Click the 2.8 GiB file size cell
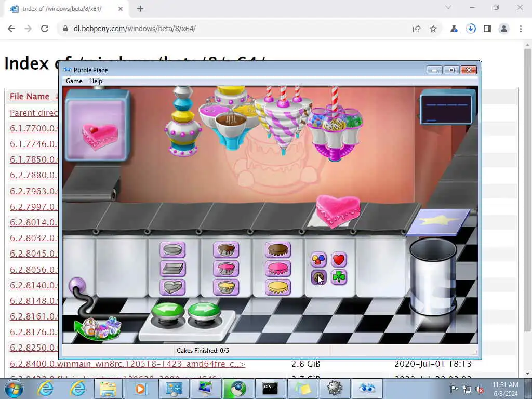Screen dimensions: 532x399 click(305, 364)
